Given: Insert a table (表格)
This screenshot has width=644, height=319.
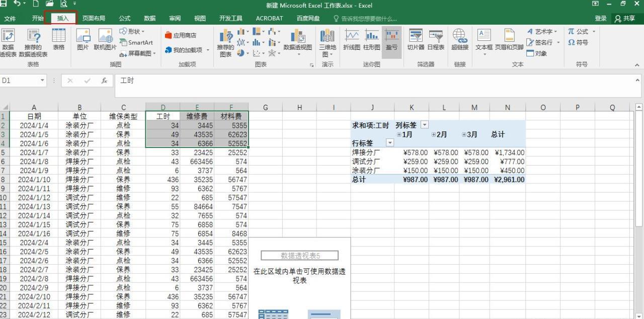Looking at the screenshot, I should pyautogui.click(x=59, y=39).
